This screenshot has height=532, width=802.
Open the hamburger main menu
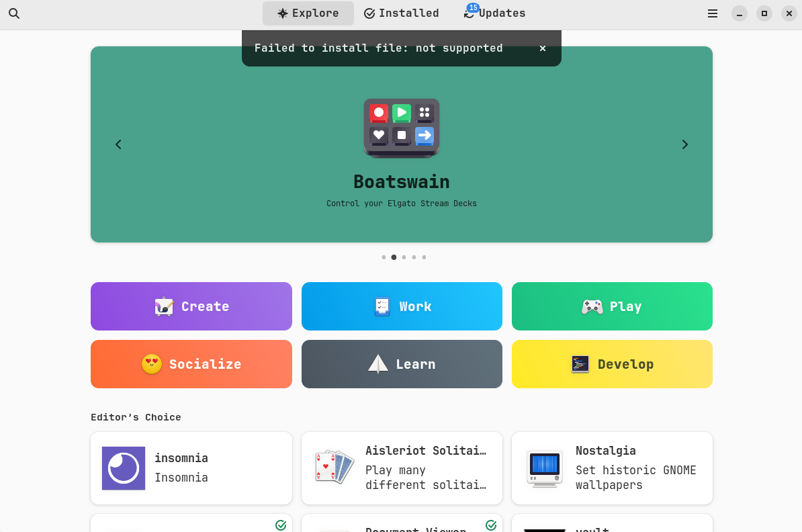713,13
